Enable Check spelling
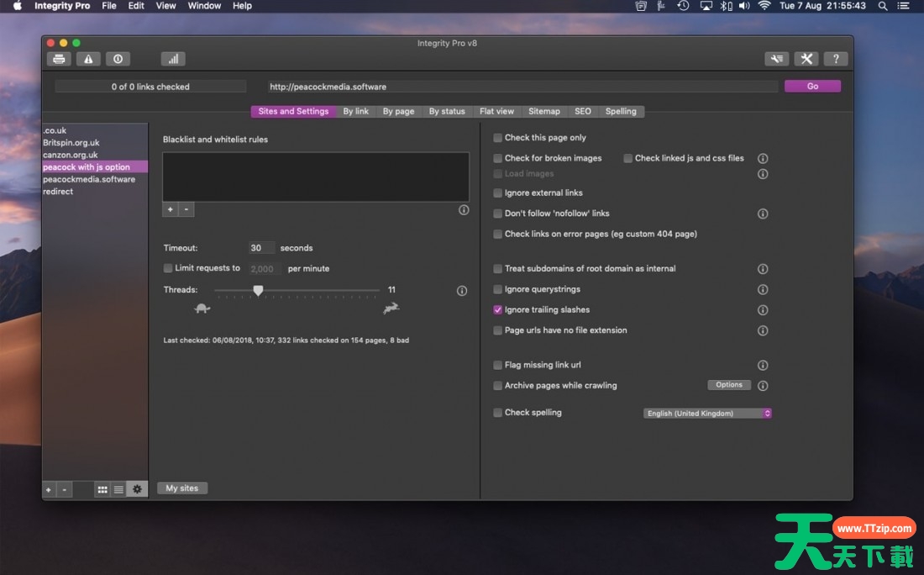Viewport: 924px width, 575px height. coord(497,413)
